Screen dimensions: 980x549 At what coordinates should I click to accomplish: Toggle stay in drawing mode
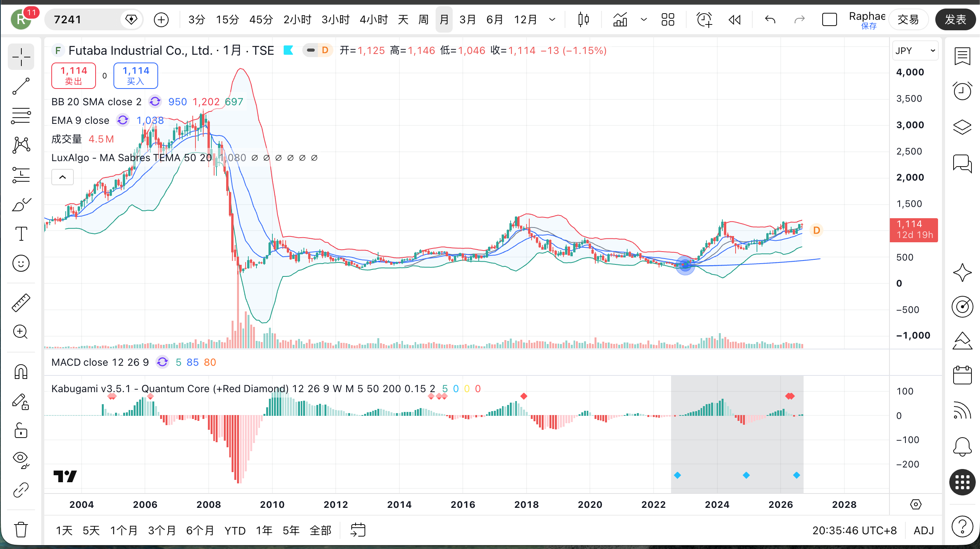(21, 401)
